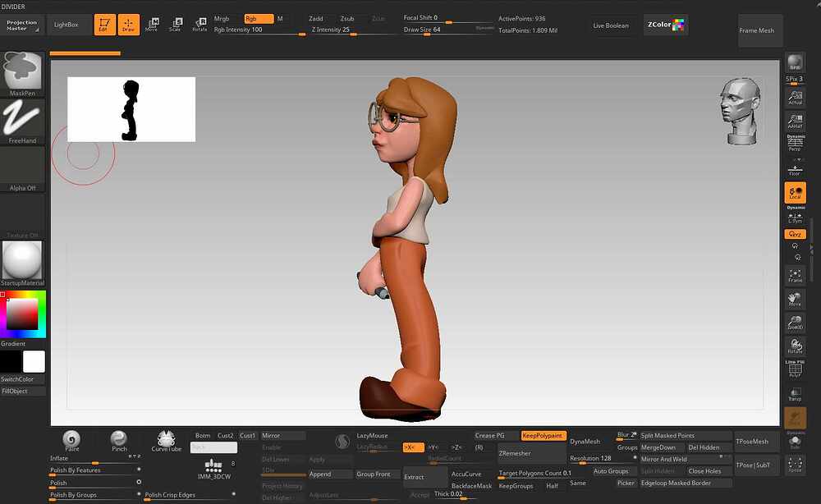Open the ZColor plugin
Image resolution: width=821 pixels, height=504 pixels.
click(x=666, y=25)
